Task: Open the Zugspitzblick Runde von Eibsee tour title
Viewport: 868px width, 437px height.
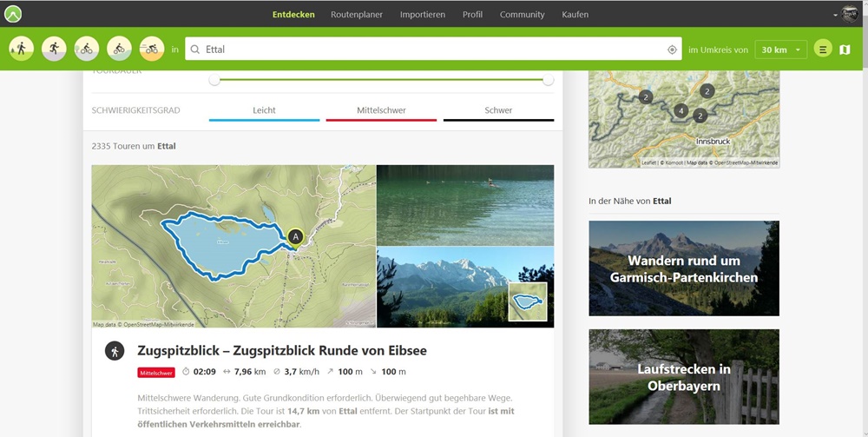Action: coord(281,351)
